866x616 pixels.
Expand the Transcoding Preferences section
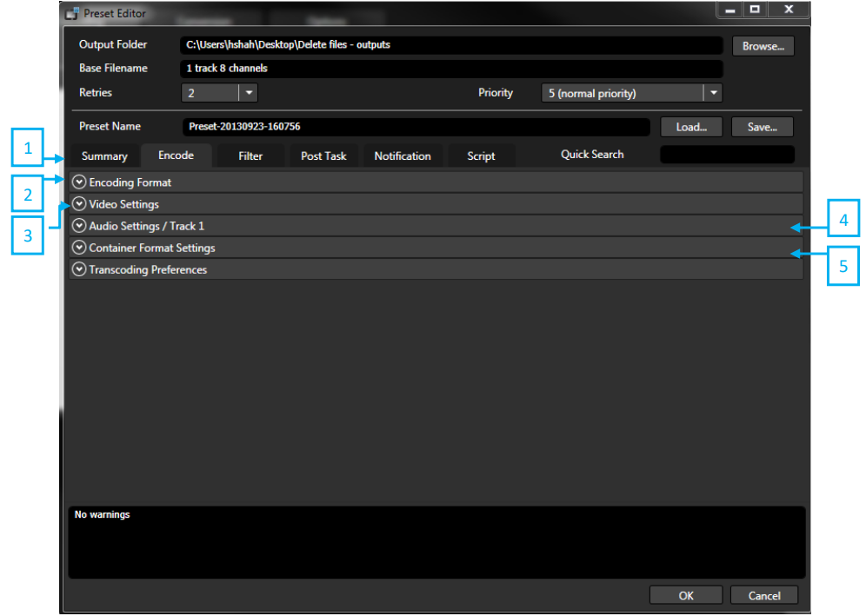click(x=78, y=269)
